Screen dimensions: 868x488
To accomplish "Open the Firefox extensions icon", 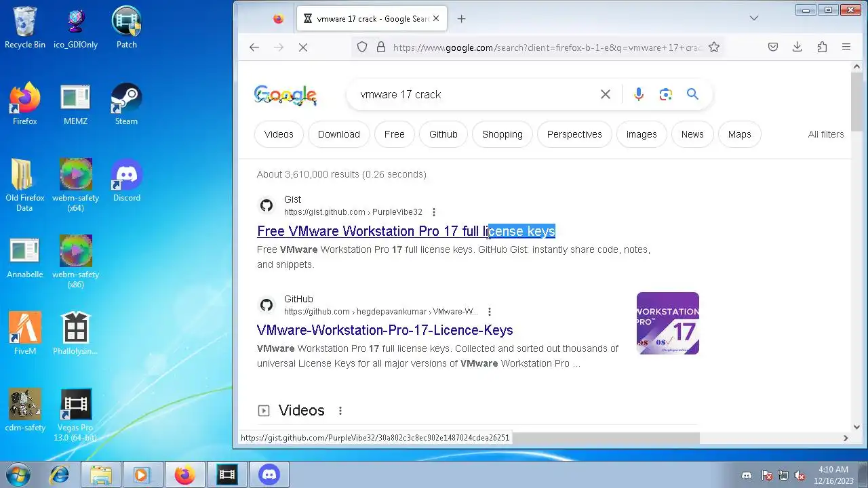I will point(822,47).
